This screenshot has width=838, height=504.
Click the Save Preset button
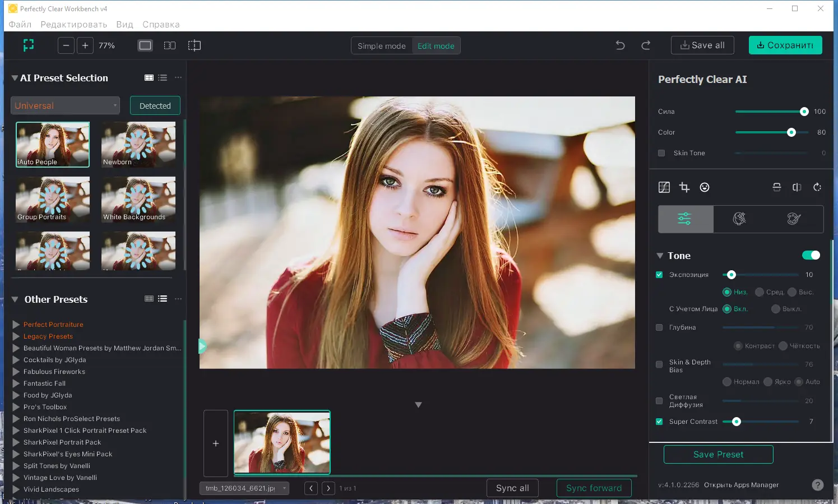click(x=718, y=455)
